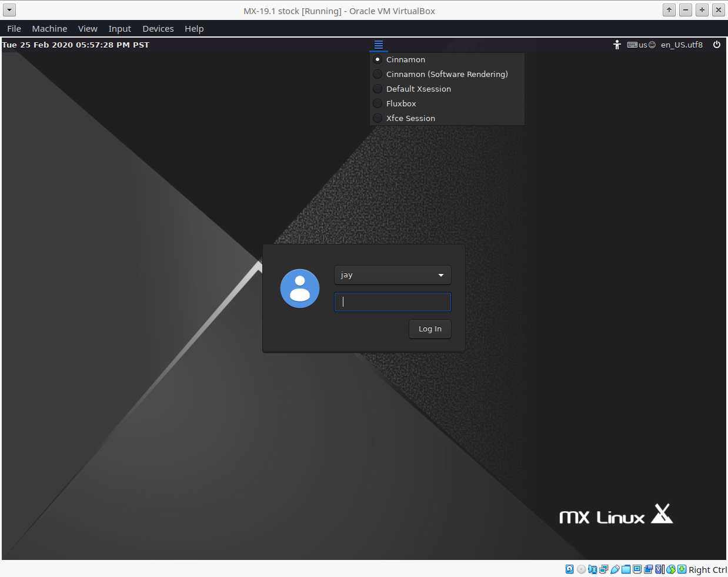This screenshot has height=577, width=728.
Task: Click the audio microphone status icon
Action: pos(593,569)
